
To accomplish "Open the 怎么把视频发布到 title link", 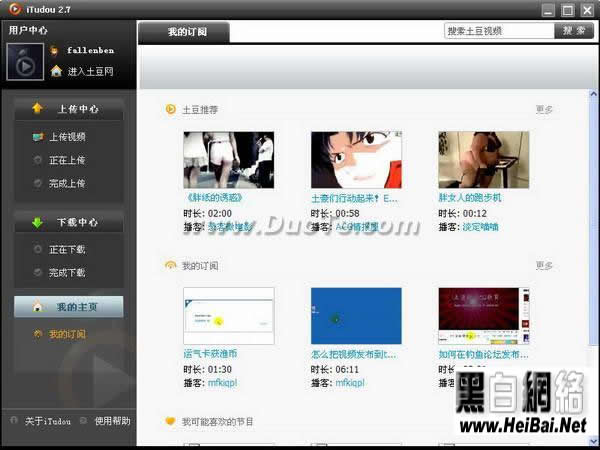I will 354,354.
